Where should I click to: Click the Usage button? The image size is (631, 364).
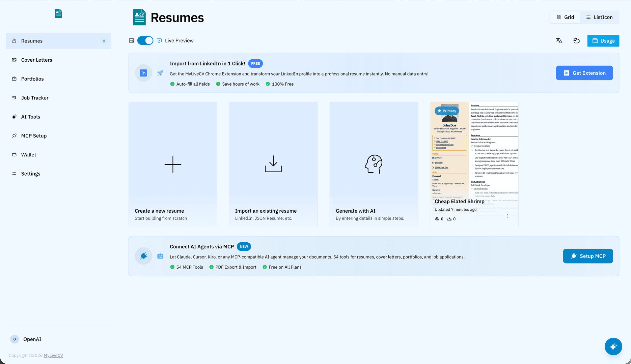pyautogui.click(x=603, y=41)
